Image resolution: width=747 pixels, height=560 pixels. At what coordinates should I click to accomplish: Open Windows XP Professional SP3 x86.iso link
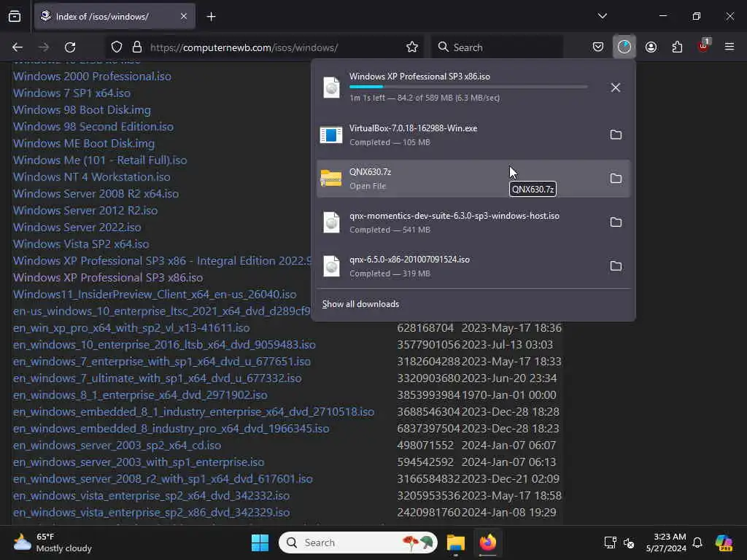tap(108, 278)
